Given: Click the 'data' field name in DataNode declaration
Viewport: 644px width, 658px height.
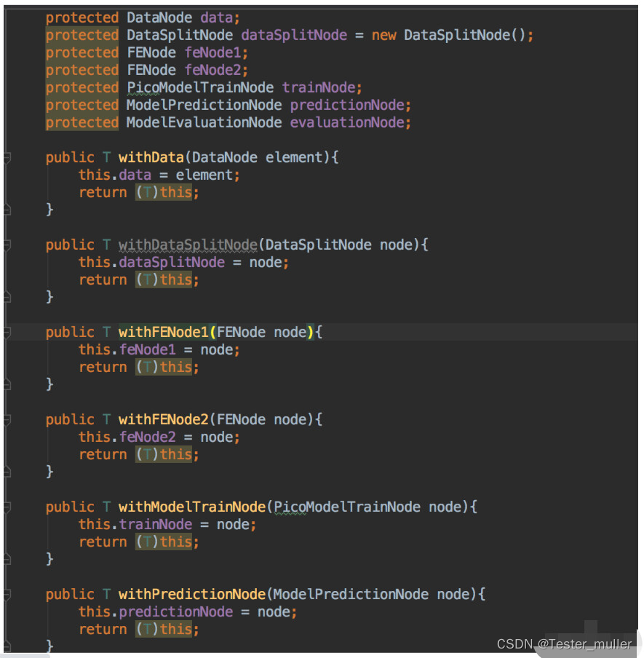Looking at the screenshot, I should pos(216,17).
